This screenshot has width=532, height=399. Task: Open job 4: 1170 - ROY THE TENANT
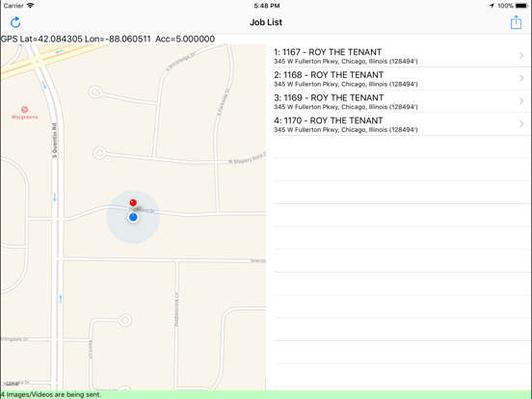pyautogui.click(x=402, y=124)
